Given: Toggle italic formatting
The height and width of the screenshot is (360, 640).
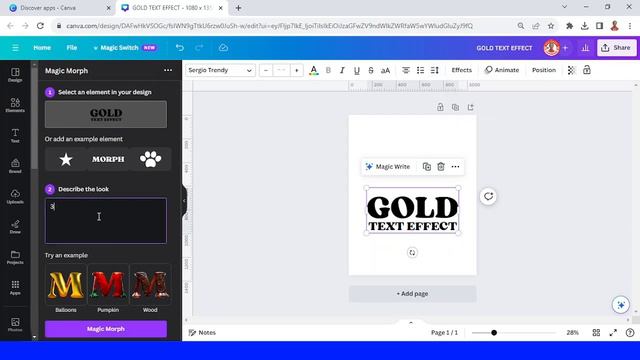Looking at the screenshot, I should tap(342, 70).
